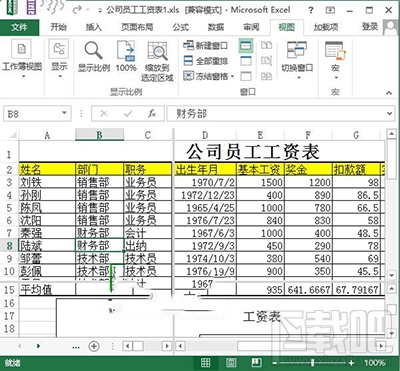Switch to the Data (数据) tab
The width and height of the screenshot is (400, 371).
point(216,27)
